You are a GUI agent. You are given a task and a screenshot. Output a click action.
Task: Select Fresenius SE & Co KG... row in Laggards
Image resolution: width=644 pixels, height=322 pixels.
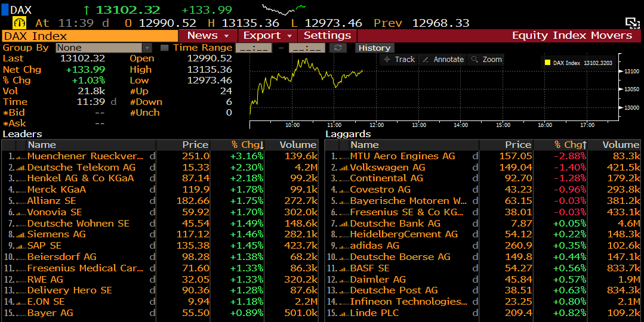click(483, 212)
